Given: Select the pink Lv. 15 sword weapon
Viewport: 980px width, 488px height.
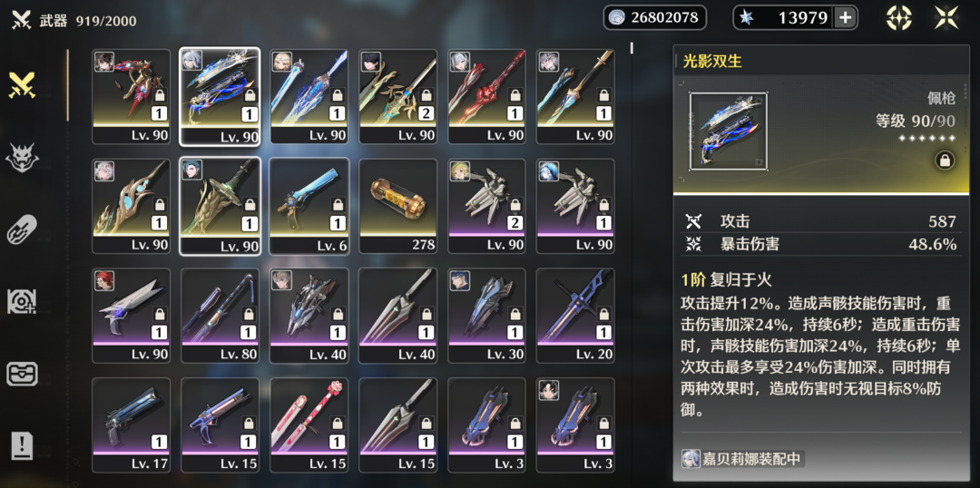Looking at the screenshot, I should tap(309, 425).
